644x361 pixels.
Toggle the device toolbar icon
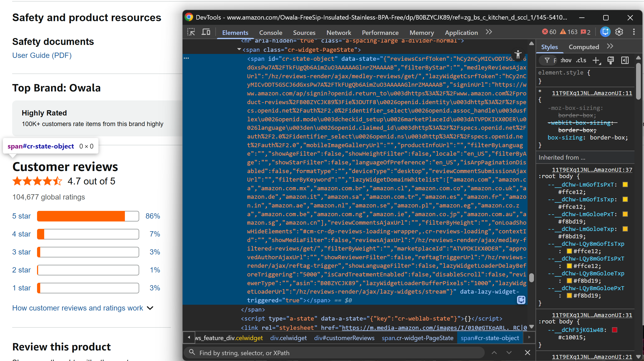point(206,32)
